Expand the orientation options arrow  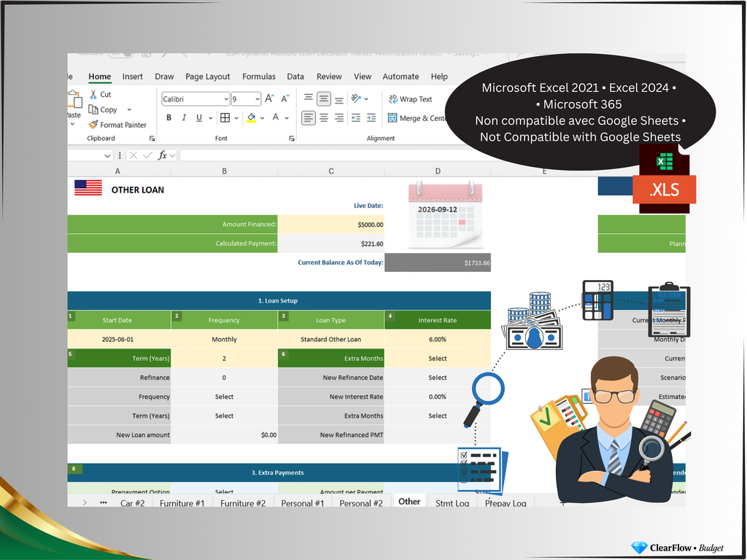pos(366,99)
